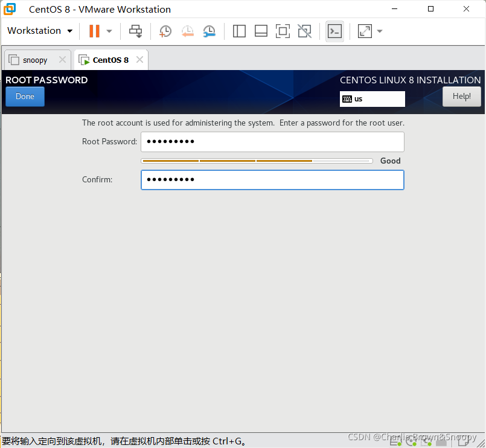Open the Workstation menu dropdown
This screenshot has height=448, width=486.
coord(40,31)
